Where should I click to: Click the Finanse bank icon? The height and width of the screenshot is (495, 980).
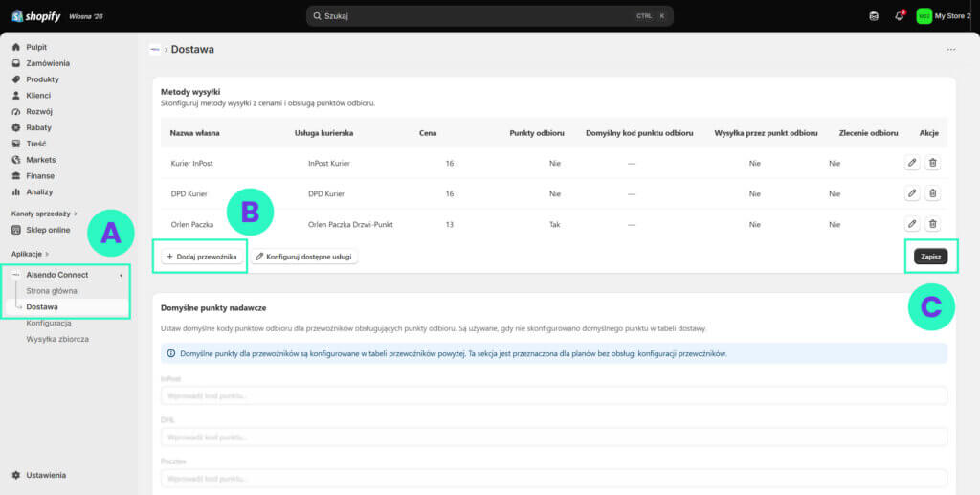[x=16, y=175]
